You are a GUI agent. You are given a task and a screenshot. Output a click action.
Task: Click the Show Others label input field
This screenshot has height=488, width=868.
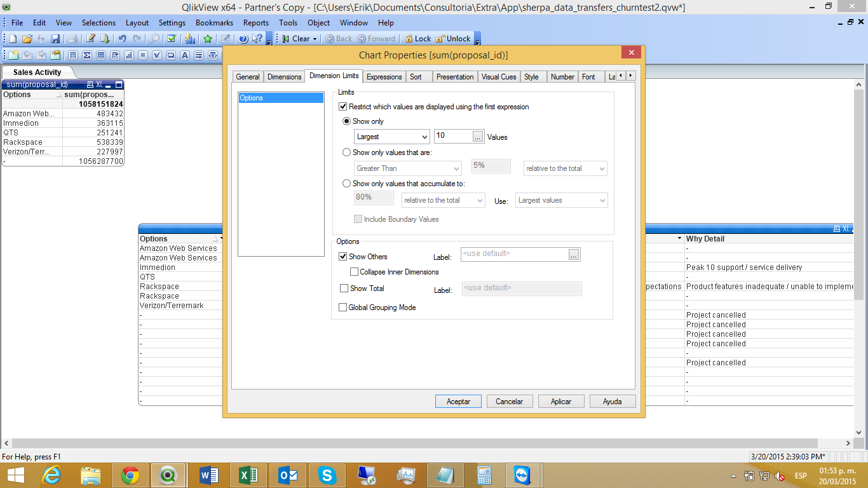click(514, 254)
